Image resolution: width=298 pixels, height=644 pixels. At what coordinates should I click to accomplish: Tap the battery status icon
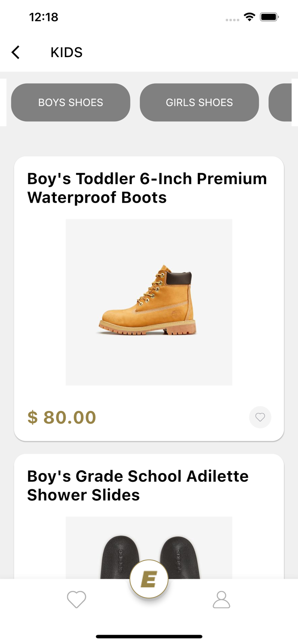tap(270, 17)
